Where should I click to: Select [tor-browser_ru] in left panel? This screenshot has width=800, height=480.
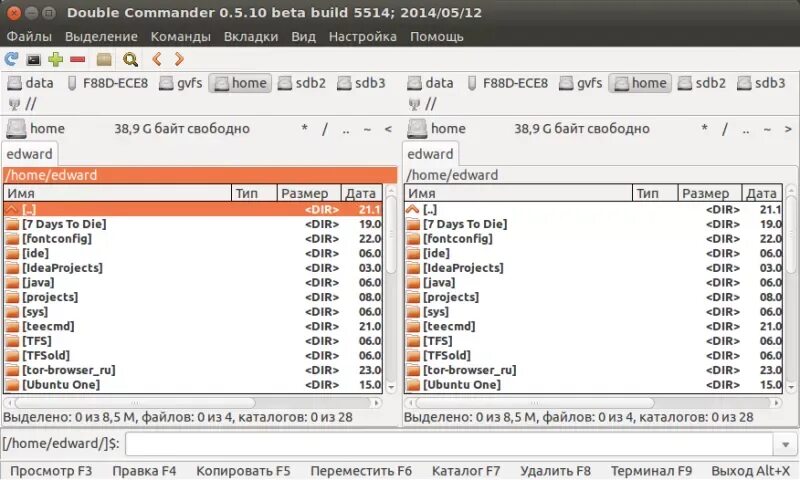pyautogui.click(x=193, y=370)
